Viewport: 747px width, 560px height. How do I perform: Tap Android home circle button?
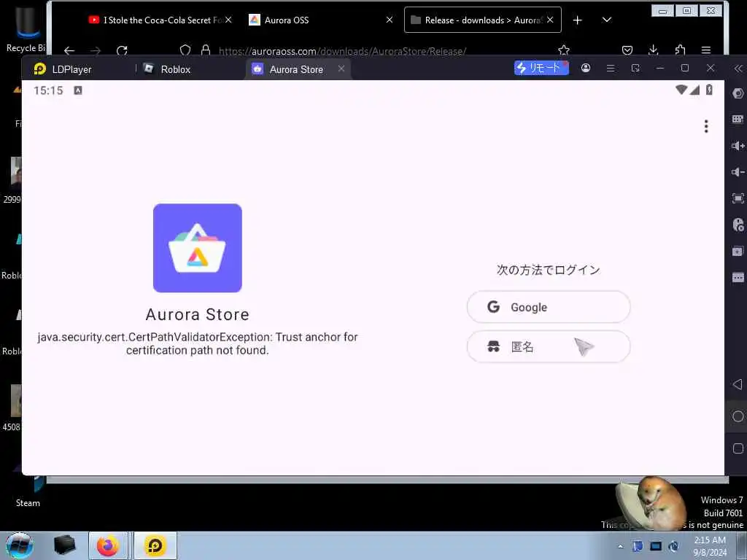[738, 416]
